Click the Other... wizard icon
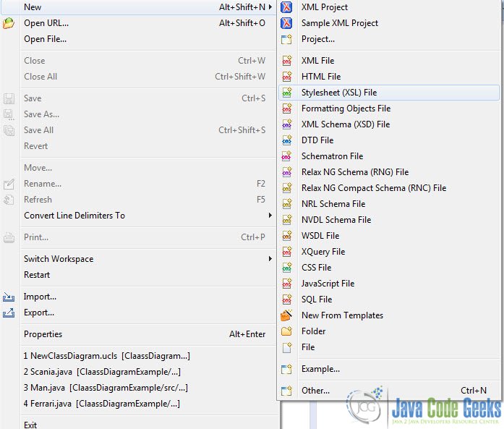Screen dimensions: 504x429 pos(286,391)
